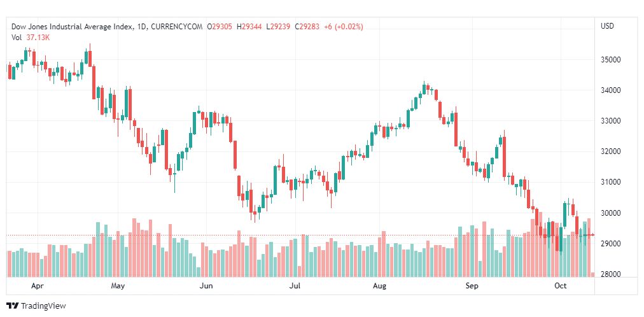Click the CURRENCYCOM exchange label
Image resolution: width=644 pixels, height=317 pixels.
pyautogui.click(x=177, y=27)
